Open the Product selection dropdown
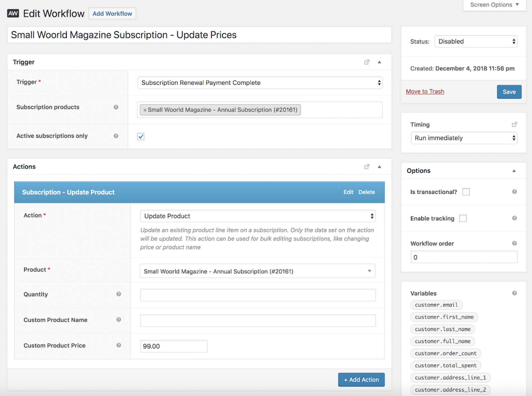Image resolution: width=532 pixels, height=396 pixels. click(257, 271)
